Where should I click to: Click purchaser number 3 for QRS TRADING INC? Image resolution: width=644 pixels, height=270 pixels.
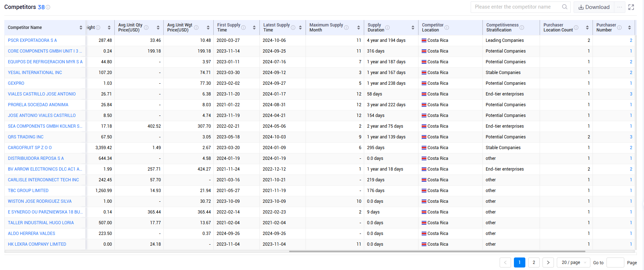click(631, 137)
